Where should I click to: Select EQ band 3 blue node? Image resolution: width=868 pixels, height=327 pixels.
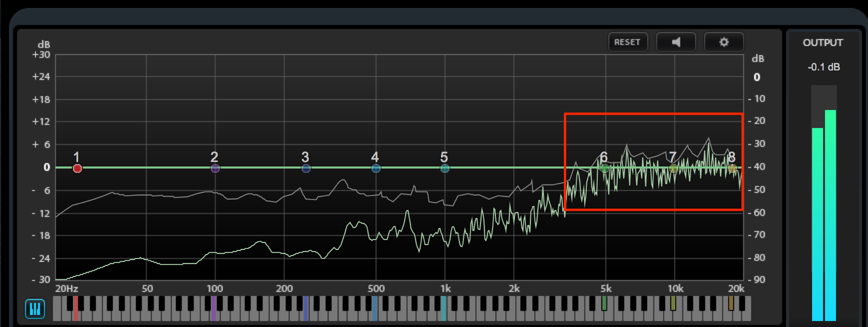pyautogui.click(x=306, y=168)
